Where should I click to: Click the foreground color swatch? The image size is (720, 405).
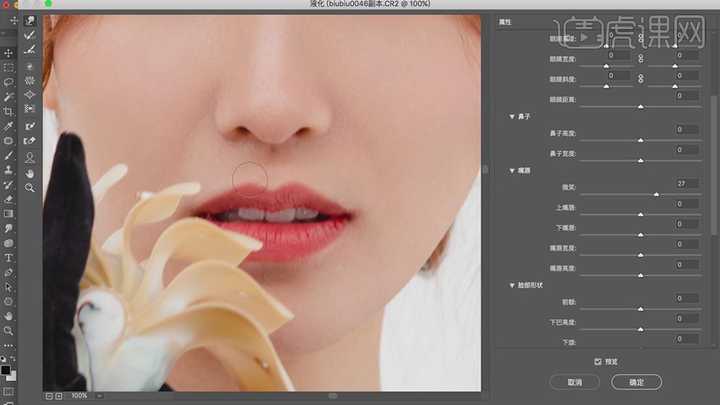point(5,370)
